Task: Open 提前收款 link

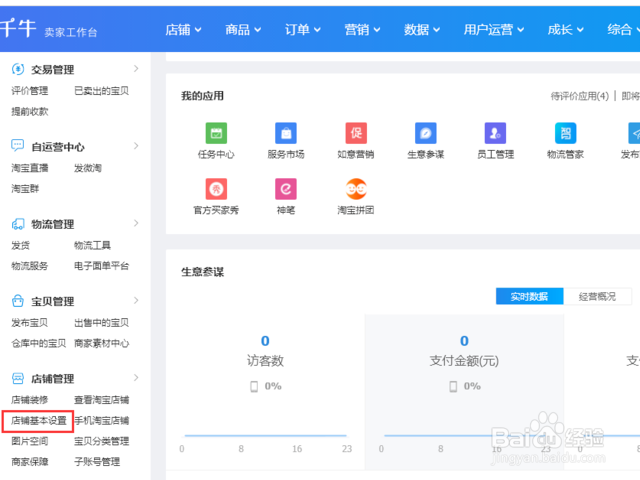Action: click(29, 111)
